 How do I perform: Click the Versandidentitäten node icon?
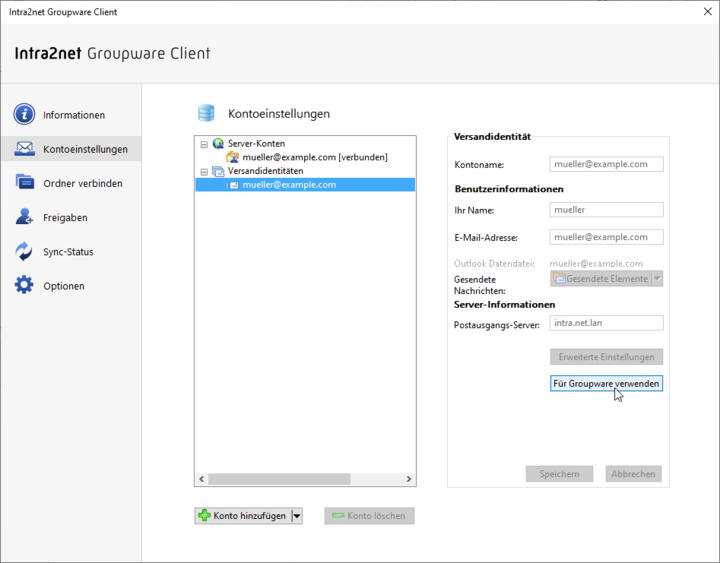pyautogui.click(x=218, y=171)
